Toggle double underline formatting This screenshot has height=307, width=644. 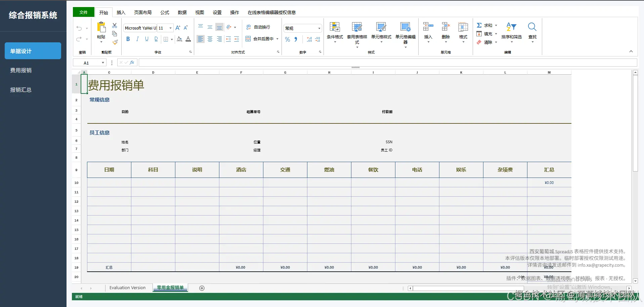point(156,39)
